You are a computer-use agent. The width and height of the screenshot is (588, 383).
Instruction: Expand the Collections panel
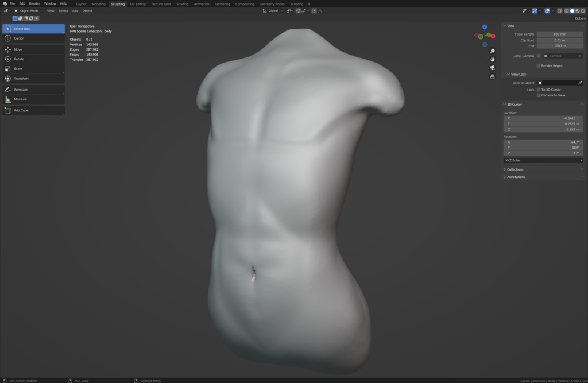pyautogui.click(x=505, y=169)
